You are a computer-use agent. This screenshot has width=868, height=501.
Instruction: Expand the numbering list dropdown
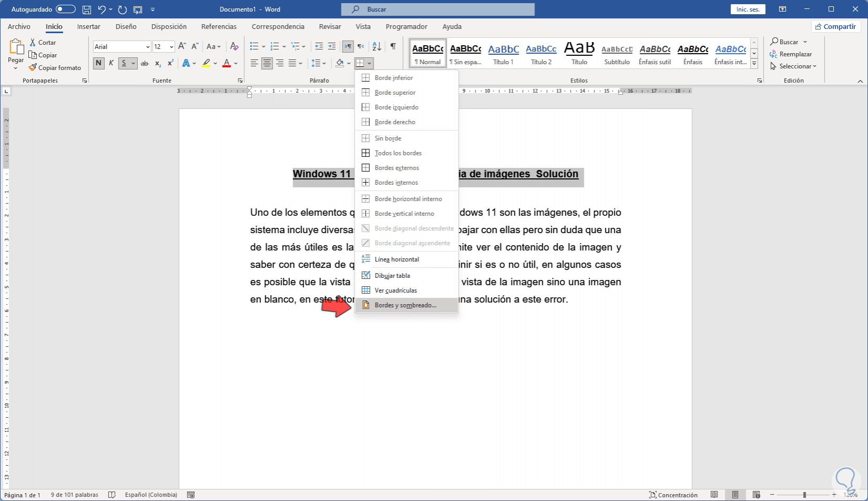[284, 47]
